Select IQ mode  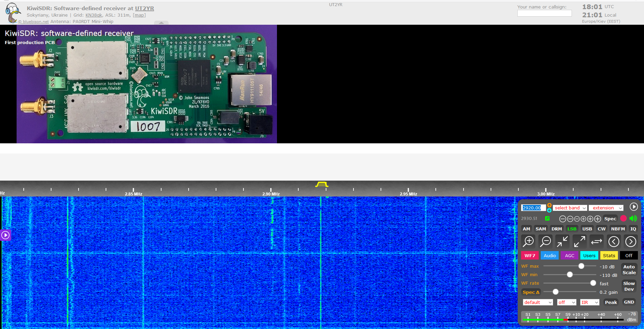(x=633, y=229)
